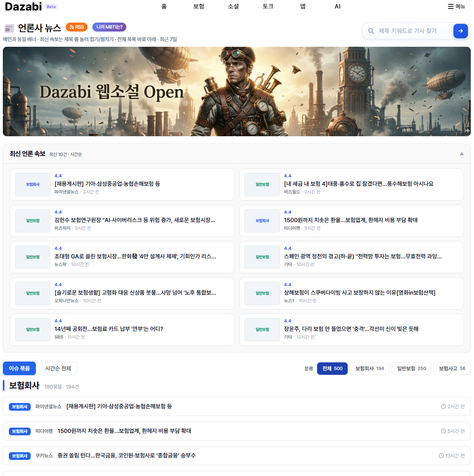
Task: Click the Dazabi logo
Action: pyautogui.click(x=23, y=6)
